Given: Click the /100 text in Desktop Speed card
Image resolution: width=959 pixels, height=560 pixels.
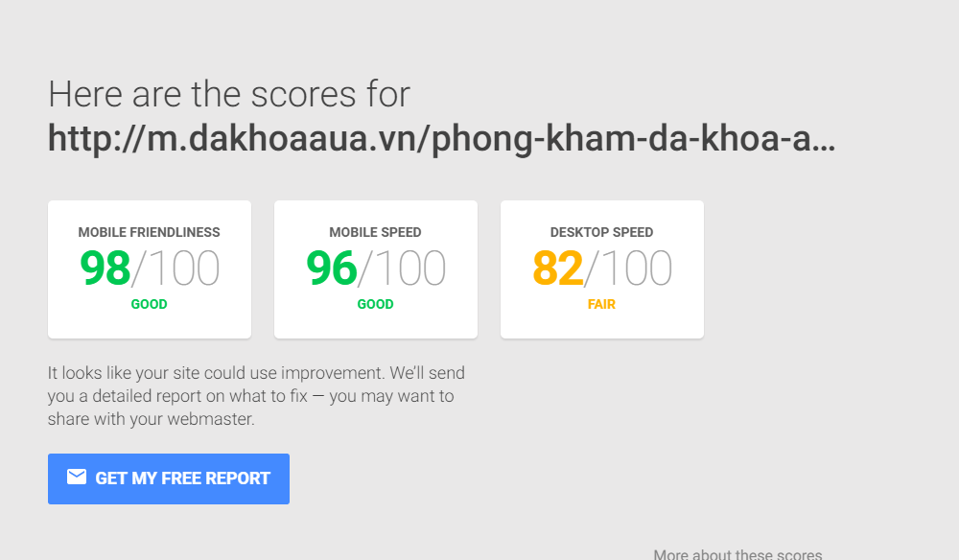Looking at the screenshot, I should 628,268.
